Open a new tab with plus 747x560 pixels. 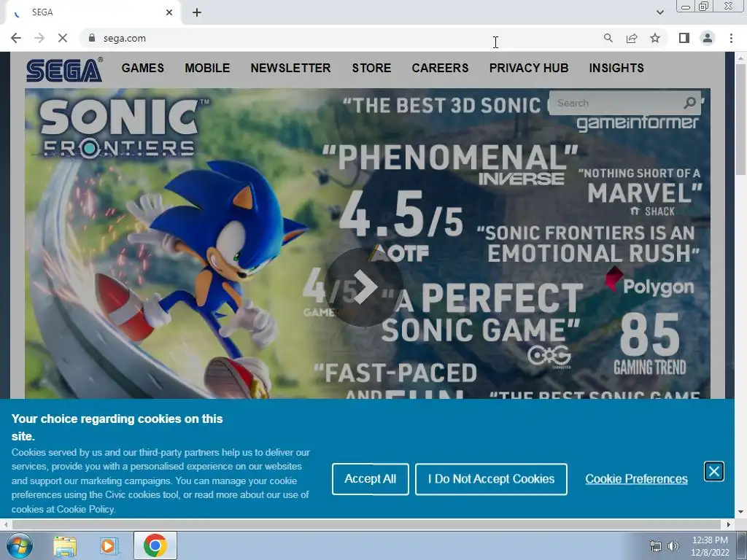197,12
